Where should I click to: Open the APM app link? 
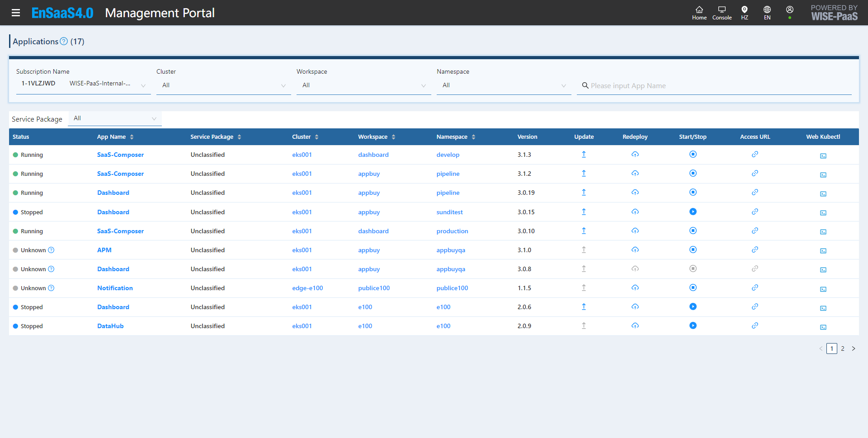pos(104,250)
